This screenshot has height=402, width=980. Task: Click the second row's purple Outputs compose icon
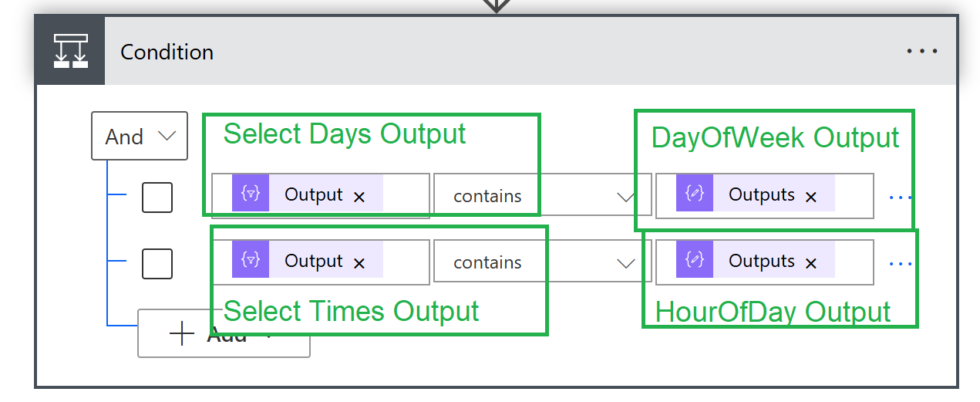[695, 262]
